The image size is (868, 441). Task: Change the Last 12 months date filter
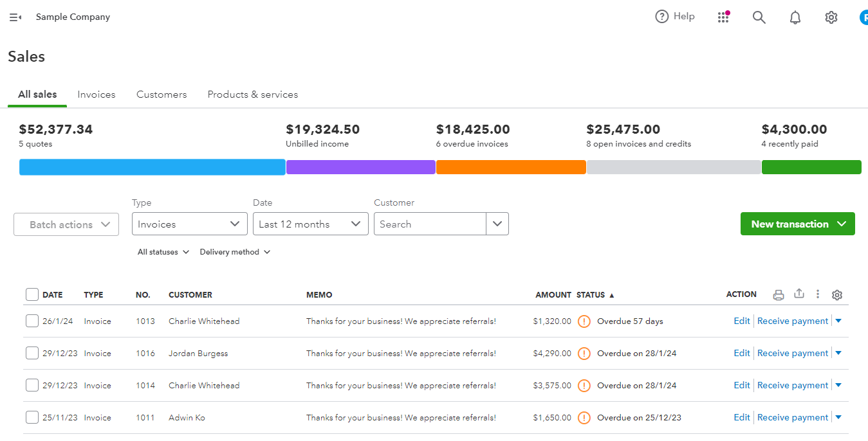coord(310,224)
